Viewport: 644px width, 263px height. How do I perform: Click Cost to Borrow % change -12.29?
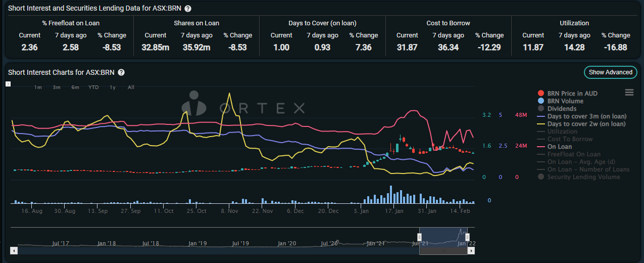tap(489, 48)
